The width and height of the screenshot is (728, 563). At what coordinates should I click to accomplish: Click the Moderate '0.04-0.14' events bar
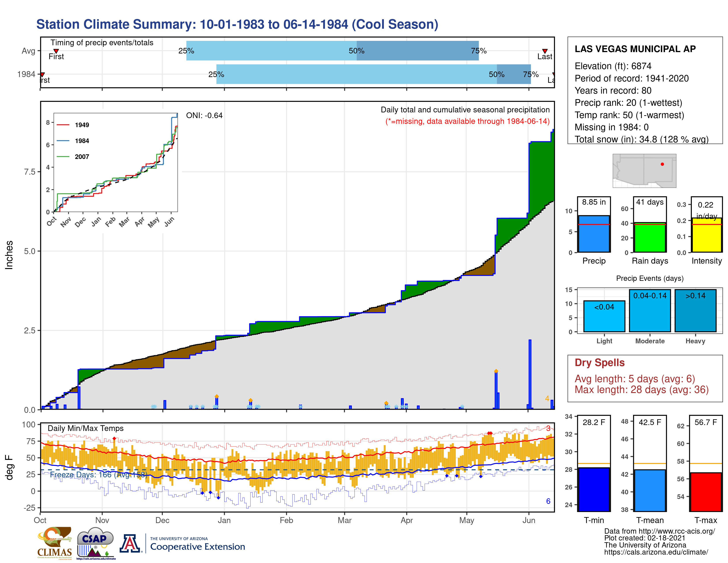coord(650,310)
